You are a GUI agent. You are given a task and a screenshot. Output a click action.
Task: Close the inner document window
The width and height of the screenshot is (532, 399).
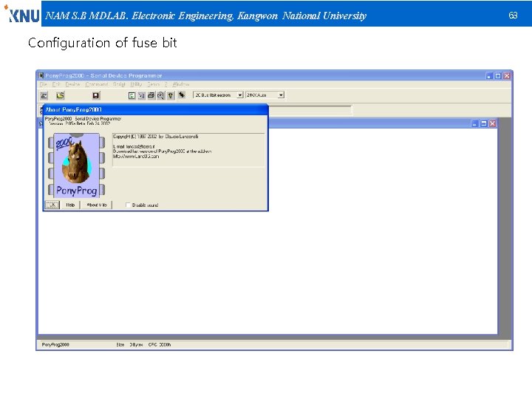[493, 123]
